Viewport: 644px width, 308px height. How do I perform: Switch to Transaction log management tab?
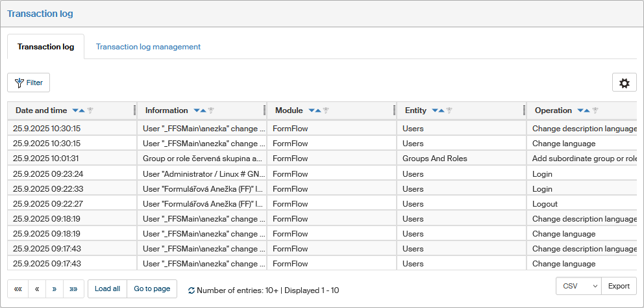pyautogui.click(x=148, y=47)
